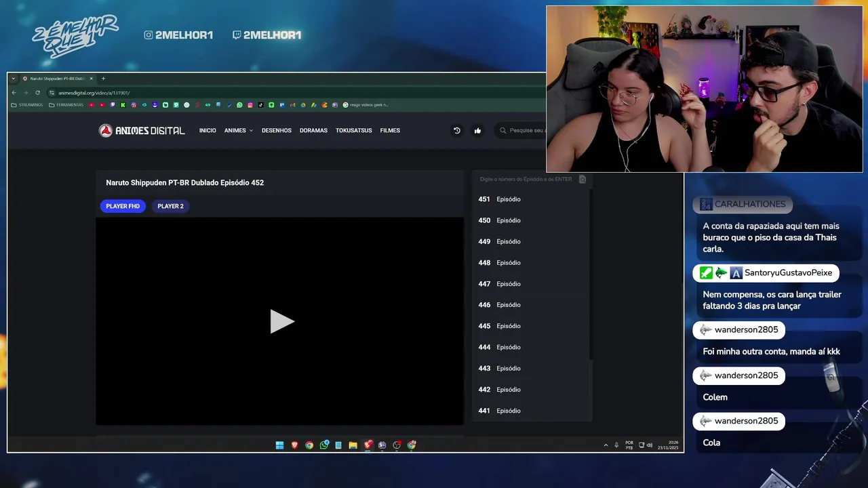868x488 pixels.
Task: Open the tab search dropdown arrow
Action: tap(14, 79)
